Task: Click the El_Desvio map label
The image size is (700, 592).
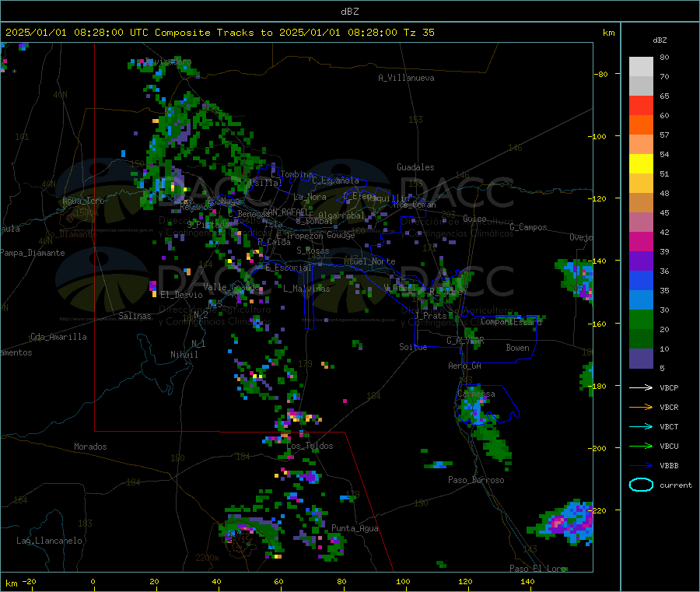Action: tap(181, 295)
